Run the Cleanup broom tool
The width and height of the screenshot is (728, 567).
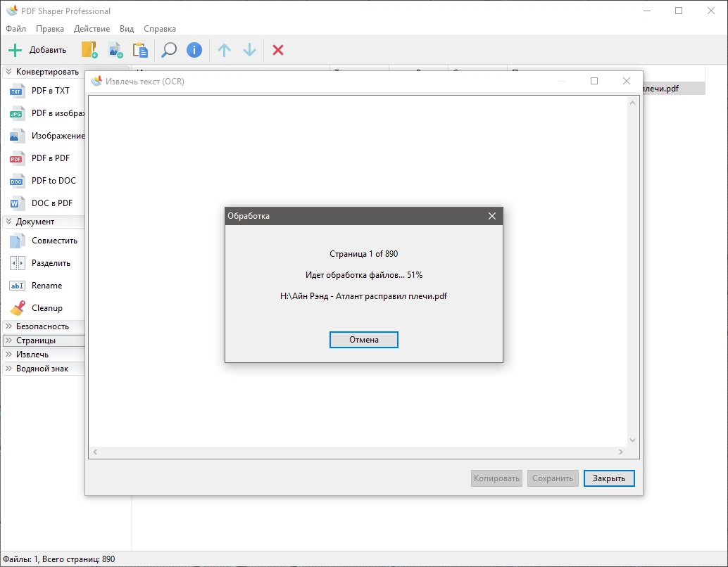point(18,308)
